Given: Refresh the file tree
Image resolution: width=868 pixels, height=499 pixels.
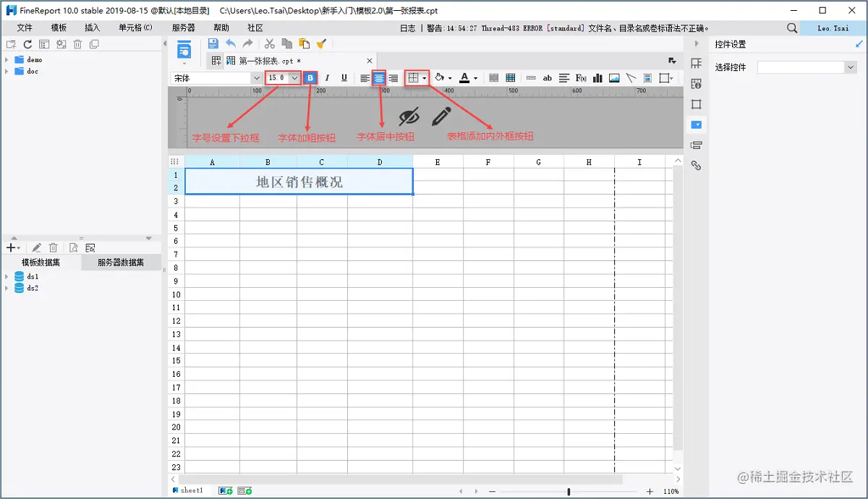Looking at the screenshot, I should click(x=27, y=45).
